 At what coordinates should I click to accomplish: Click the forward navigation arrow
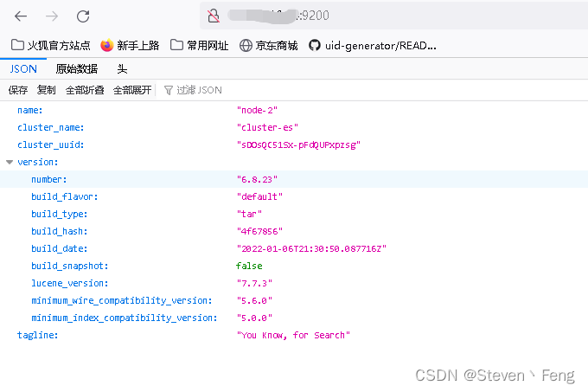[52, 16]
